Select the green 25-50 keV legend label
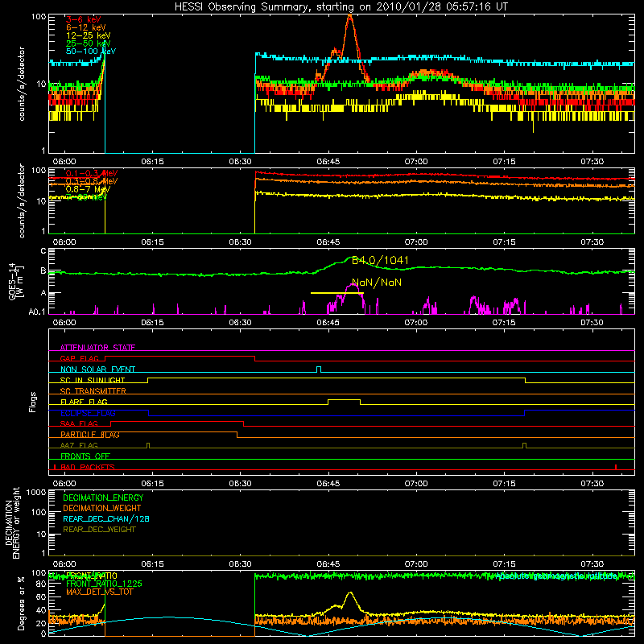The height and width of the screenshot is (644, 644). click(x=88, y=43)
